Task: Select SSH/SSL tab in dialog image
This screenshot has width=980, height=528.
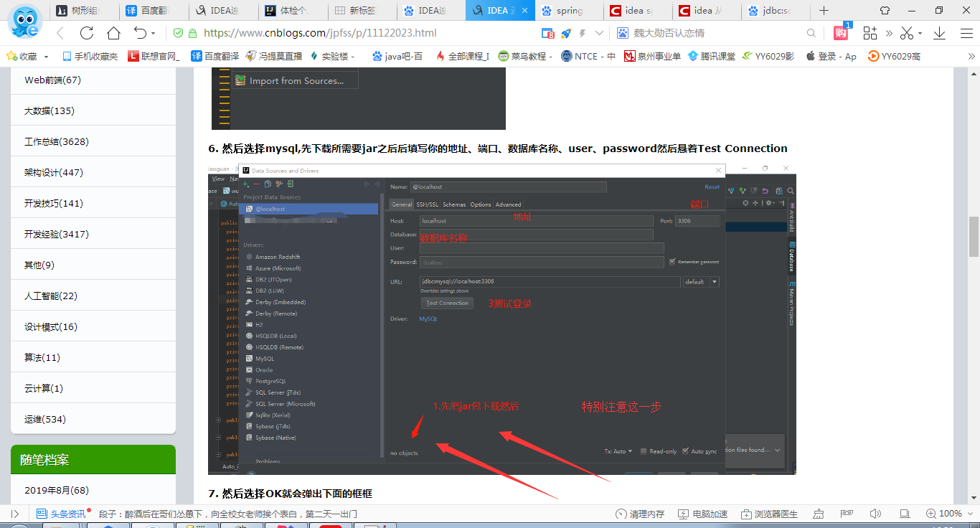Action: point(428,204)
